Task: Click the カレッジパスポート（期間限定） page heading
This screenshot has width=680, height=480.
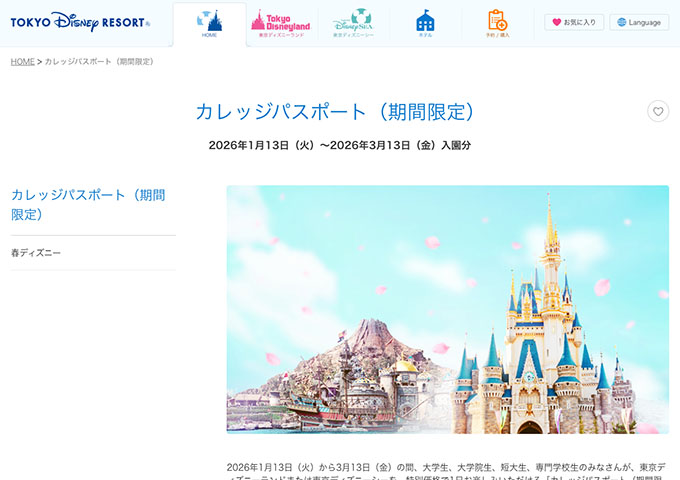Action: [335, 112]
